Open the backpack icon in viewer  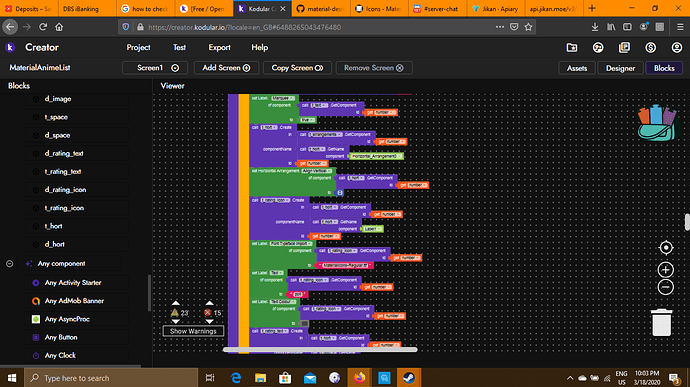point(657,123)
